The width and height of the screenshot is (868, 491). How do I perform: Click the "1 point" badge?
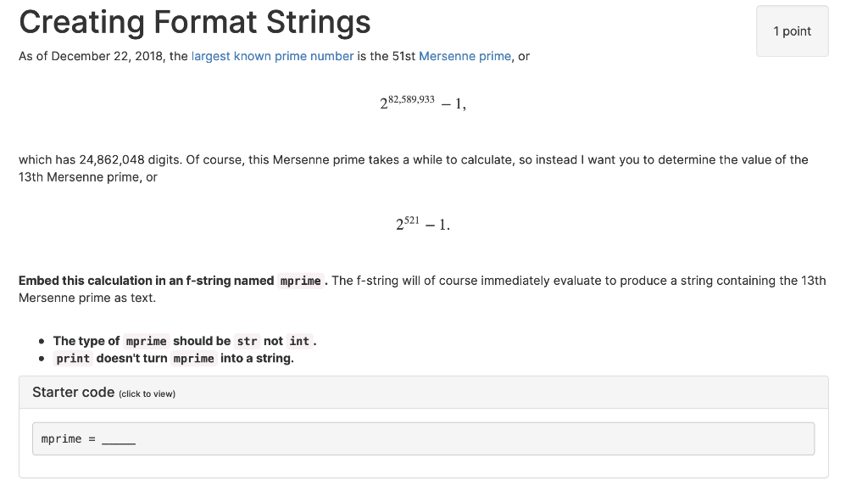point(792,31)
